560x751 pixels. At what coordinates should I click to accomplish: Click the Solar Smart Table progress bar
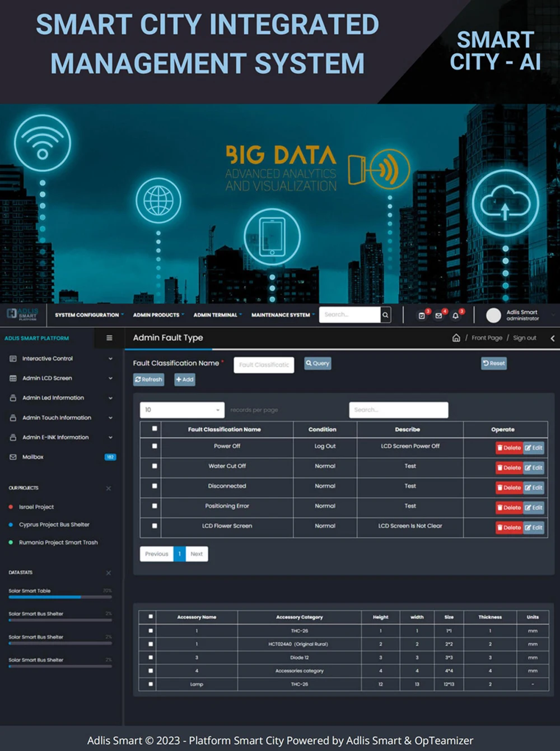tap(60, 597)
